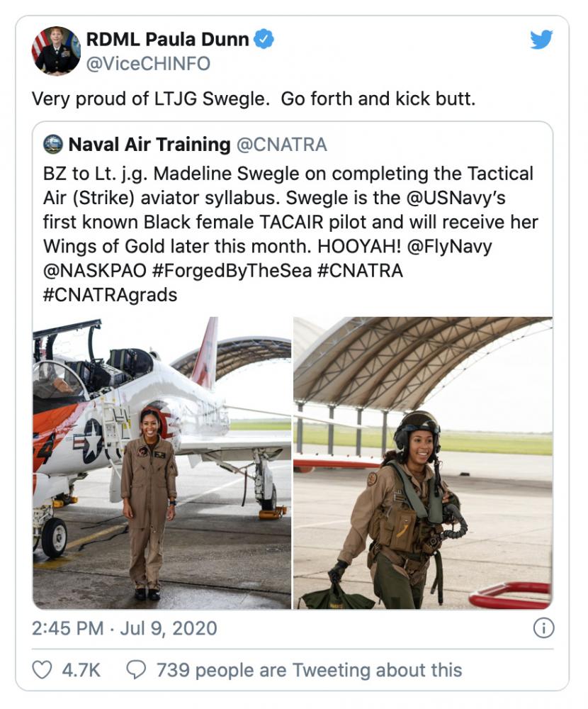Like the tweet with heart icon
The width and height of the screenshot is (588, 709).
(x=43, y=669)
